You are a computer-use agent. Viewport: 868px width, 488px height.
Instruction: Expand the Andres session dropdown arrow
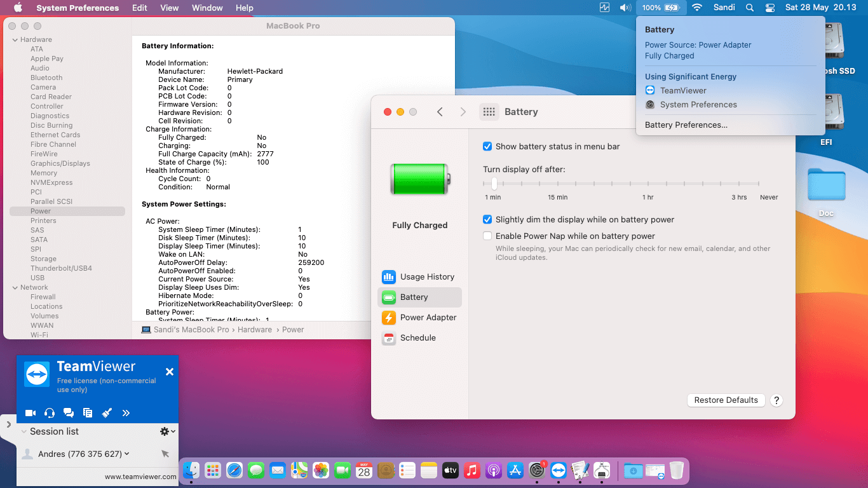click(x=127, y=454)
